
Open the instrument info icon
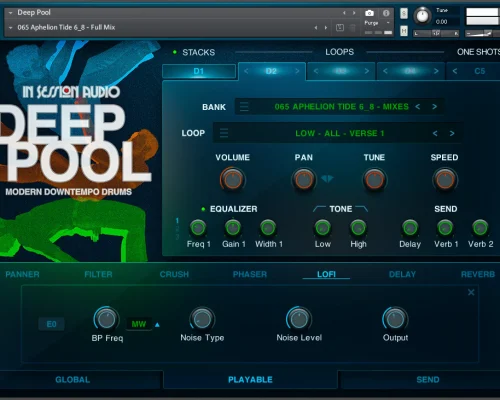pos(386,13)
